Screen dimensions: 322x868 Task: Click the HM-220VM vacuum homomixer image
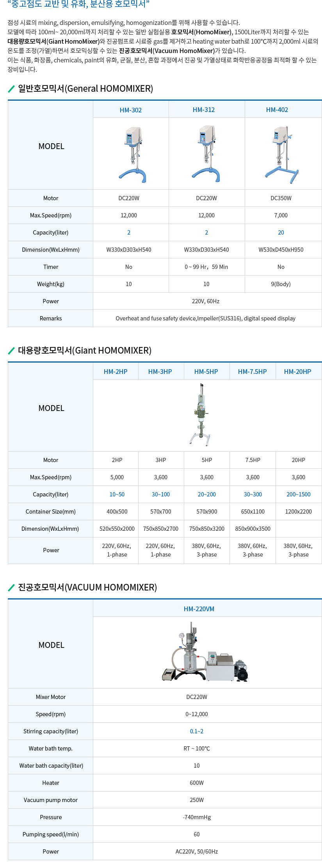coord(205,652)
